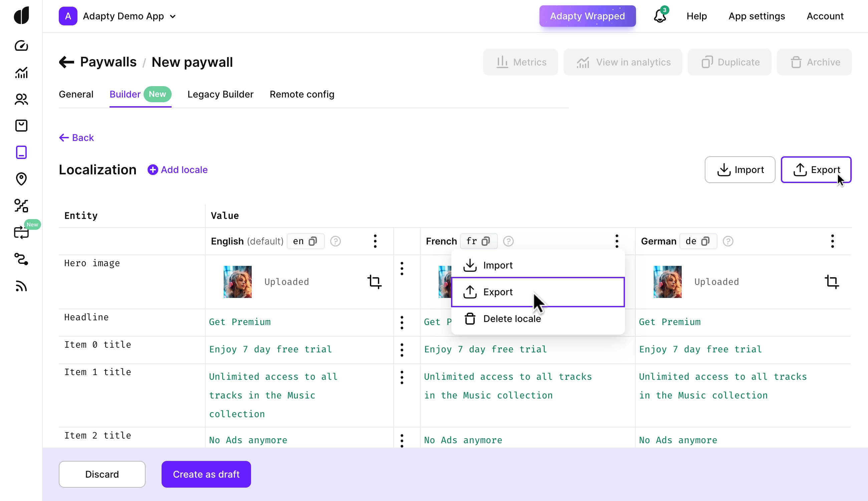Open the English locale three-dot menu
868x501 pixels.
[x=375, y=241]
